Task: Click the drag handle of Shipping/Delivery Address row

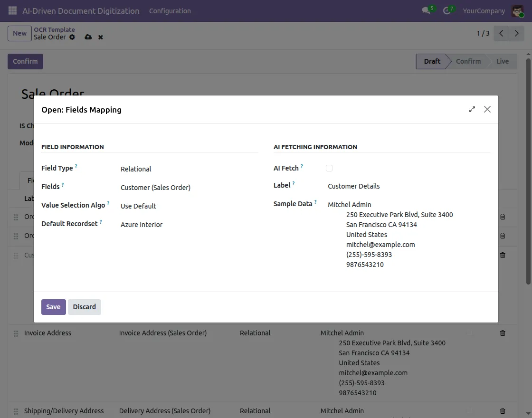Action: point(16,411)
